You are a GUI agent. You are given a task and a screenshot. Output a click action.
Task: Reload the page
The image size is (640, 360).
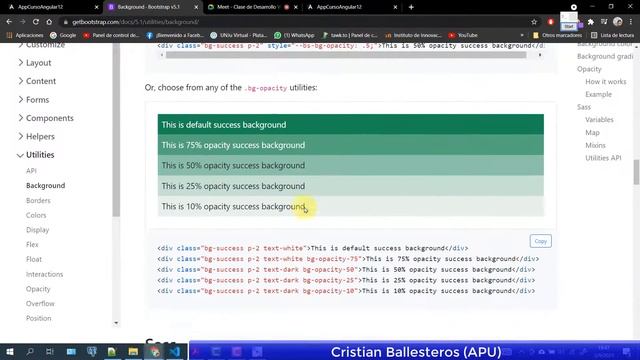(x=36, y=22)
